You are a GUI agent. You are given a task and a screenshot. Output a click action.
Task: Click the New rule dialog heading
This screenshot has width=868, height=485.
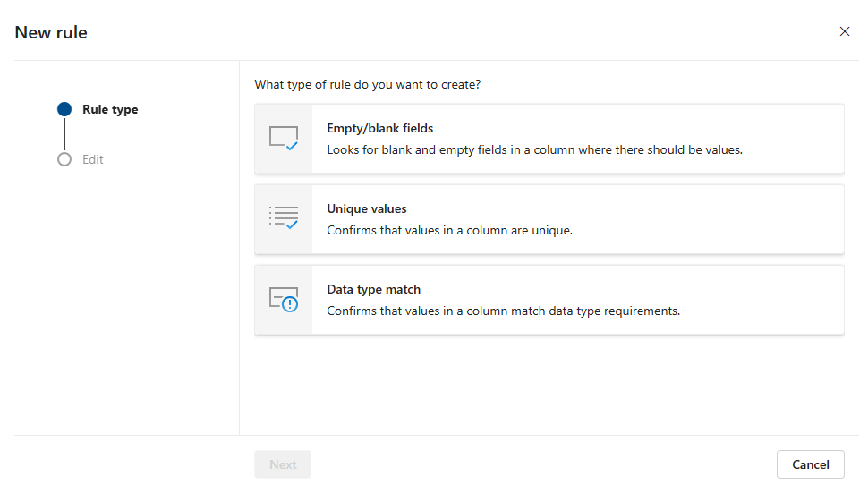click(51, 32)
